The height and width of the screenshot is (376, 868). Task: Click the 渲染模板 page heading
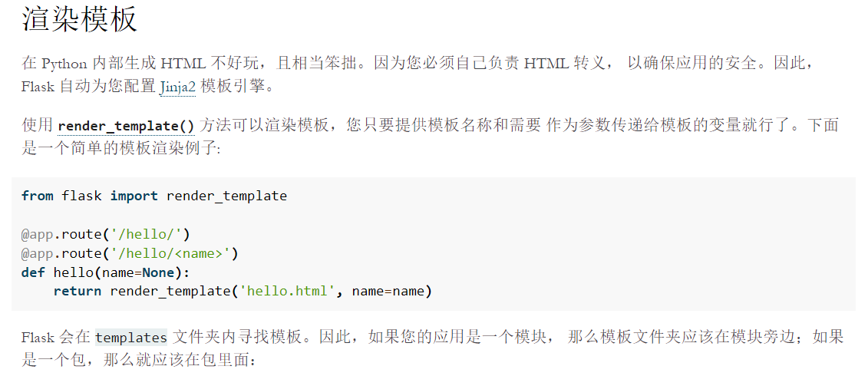(79, 19)
